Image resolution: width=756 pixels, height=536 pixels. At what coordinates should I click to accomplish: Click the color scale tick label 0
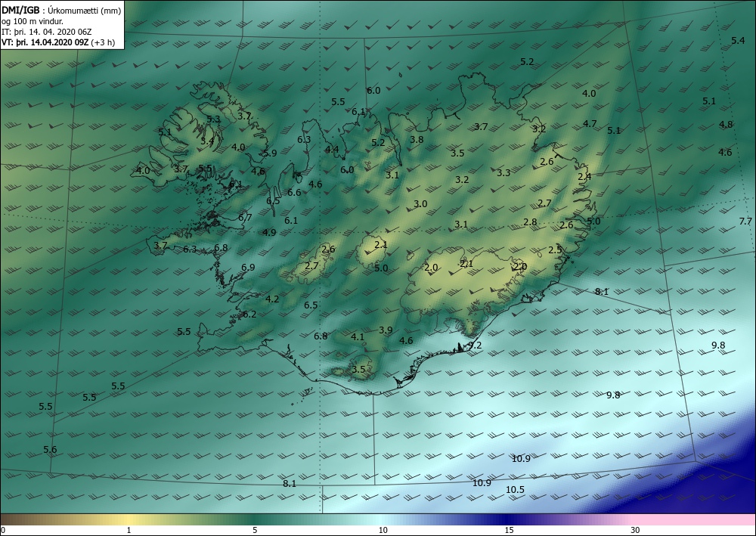4,530
